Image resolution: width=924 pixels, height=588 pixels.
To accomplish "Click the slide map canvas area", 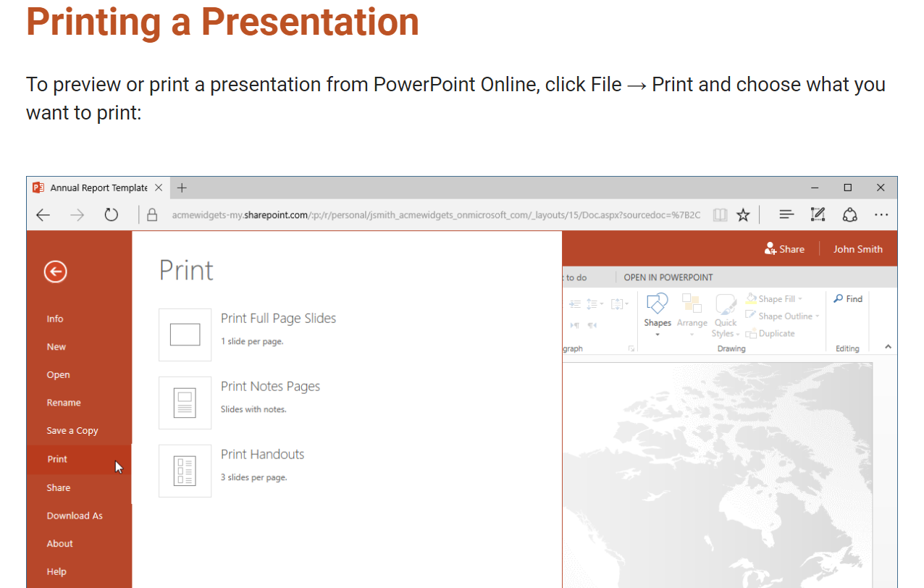I will coord(717,475).
